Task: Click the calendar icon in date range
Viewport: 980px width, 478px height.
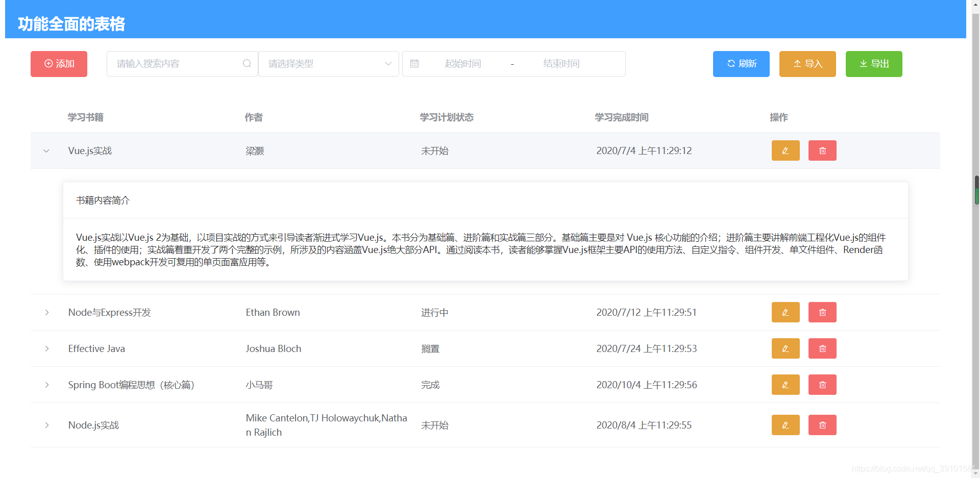Action: pos(414,64)
